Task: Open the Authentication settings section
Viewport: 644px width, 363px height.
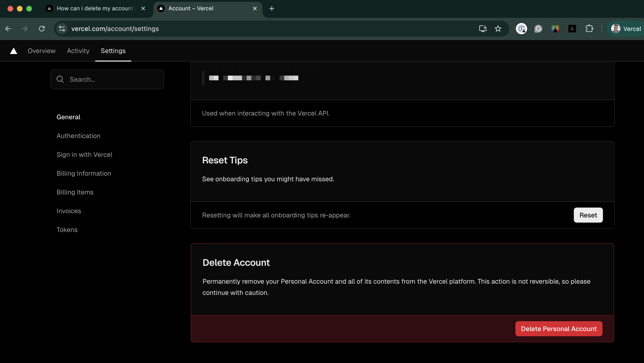Action: tap(78, 136)
